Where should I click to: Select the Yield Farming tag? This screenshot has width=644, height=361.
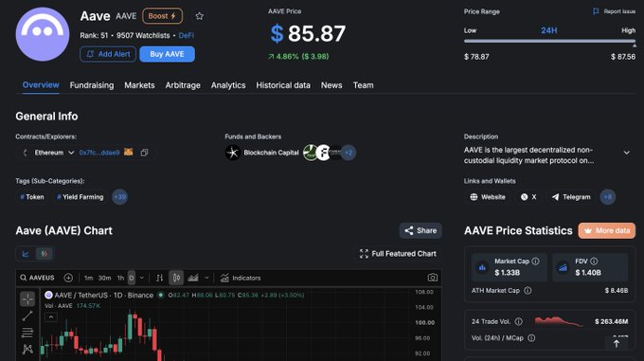coord(80,197)
